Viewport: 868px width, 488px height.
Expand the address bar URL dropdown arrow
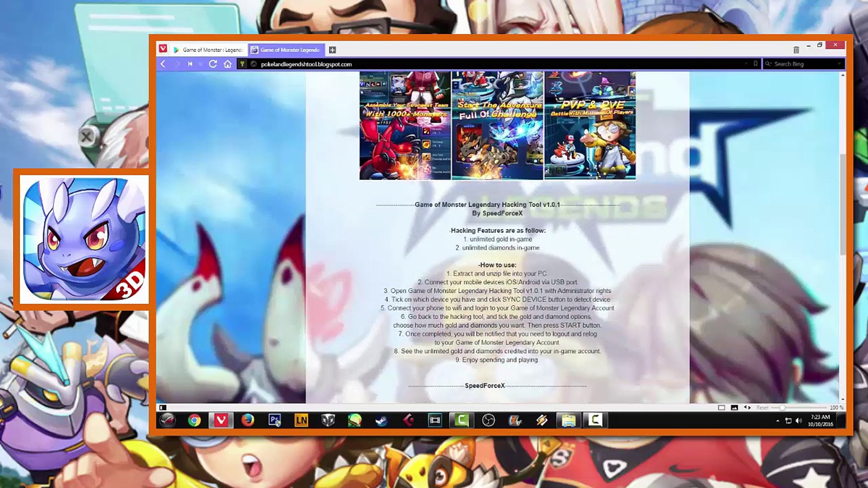[746, 64]
